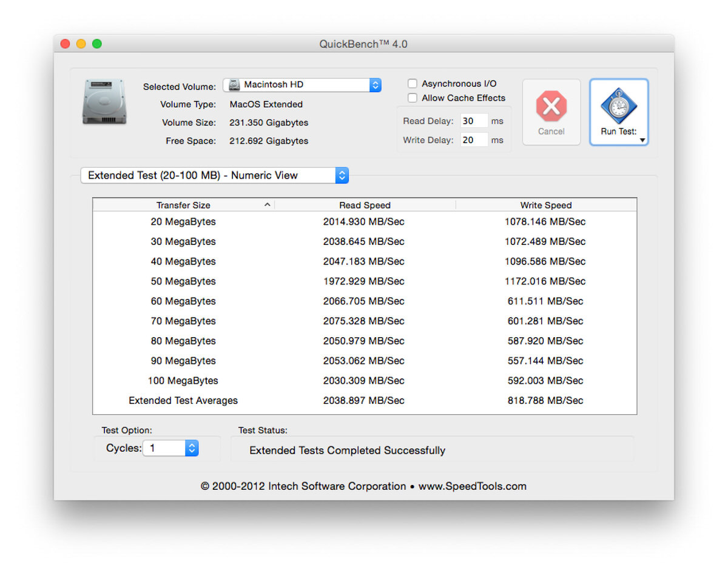Open Extended Test Numeric View dropdown
The width and height of the screenshot is (728, 573).
point(215,175)
